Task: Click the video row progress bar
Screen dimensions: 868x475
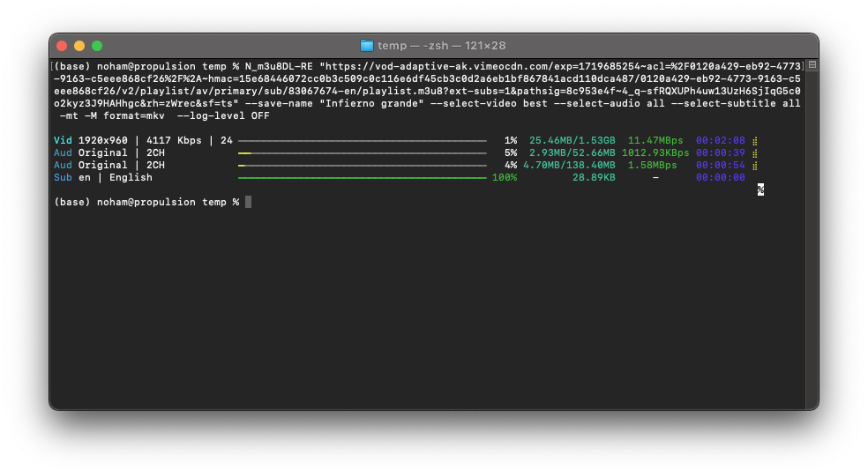Action: point(362,141)
